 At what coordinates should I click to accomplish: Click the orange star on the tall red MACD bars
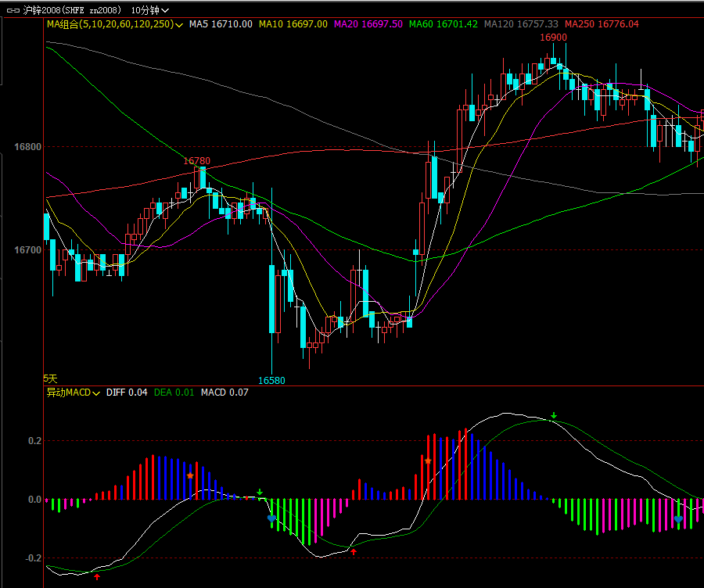tap(428, 461)
